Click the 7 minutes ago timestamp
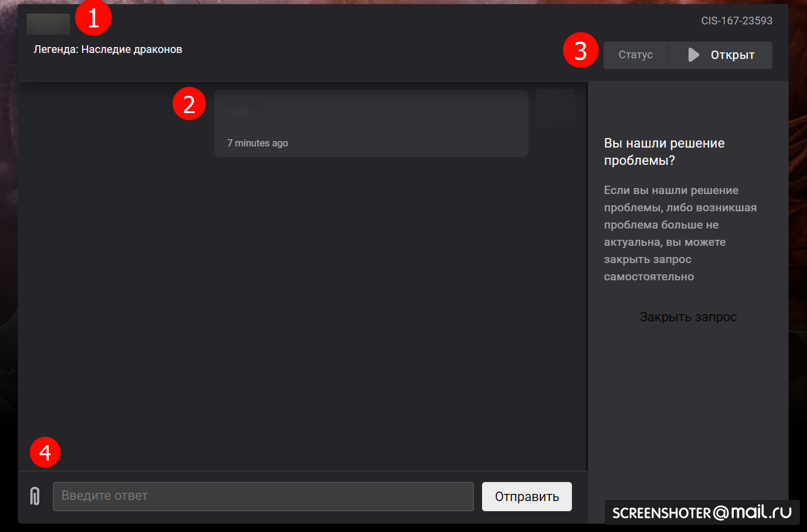The image size is (807, 532). coord(258,143)
